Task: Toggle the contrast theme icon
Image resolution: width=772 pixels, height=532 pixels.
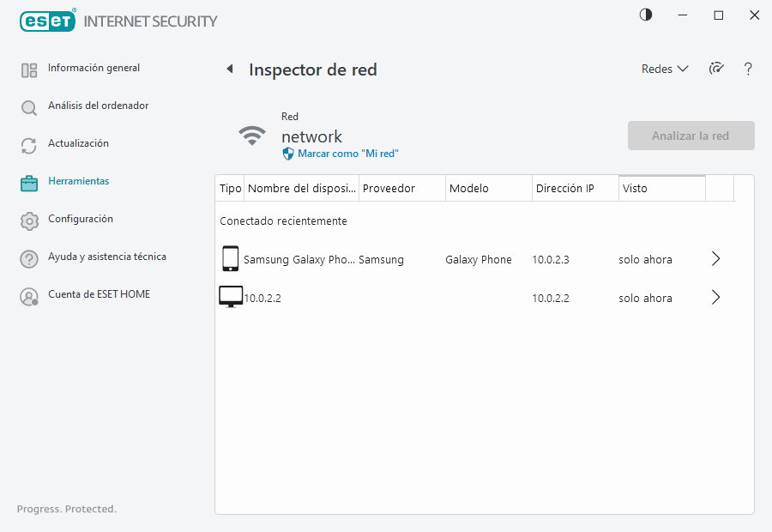Action: coord(646,15)
